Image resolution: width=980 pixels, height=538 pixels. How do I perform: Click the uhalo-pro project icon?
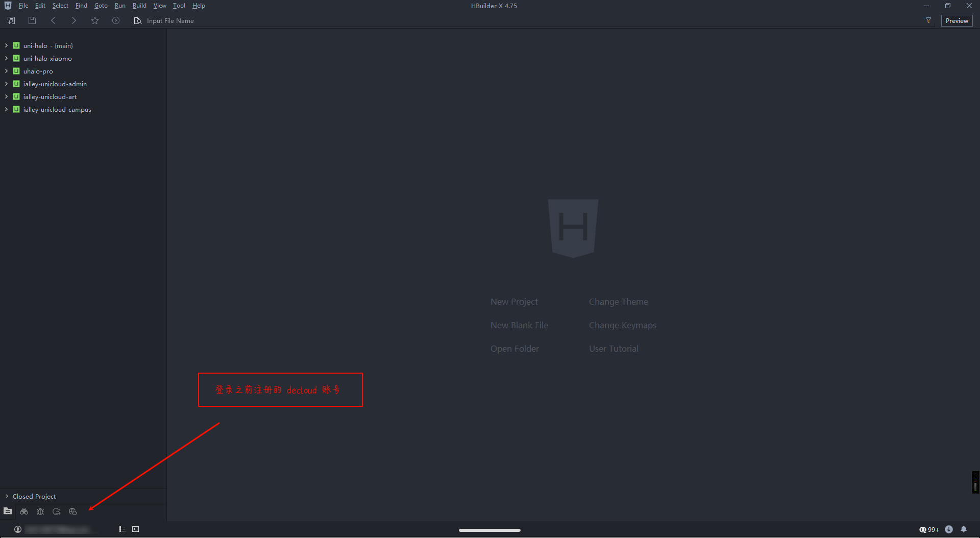(16, 71)
